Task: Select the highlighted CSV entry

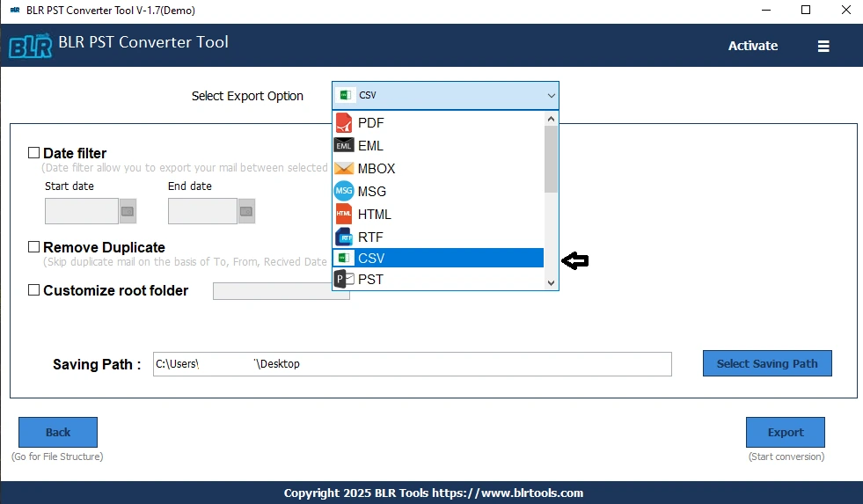Action: [x=438, y=258]
